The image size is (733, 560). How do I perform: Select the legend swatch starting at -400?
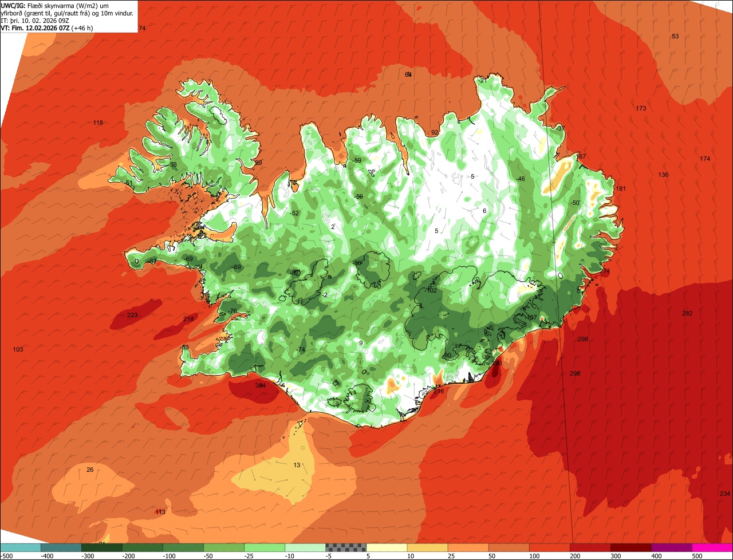point(61,547)
